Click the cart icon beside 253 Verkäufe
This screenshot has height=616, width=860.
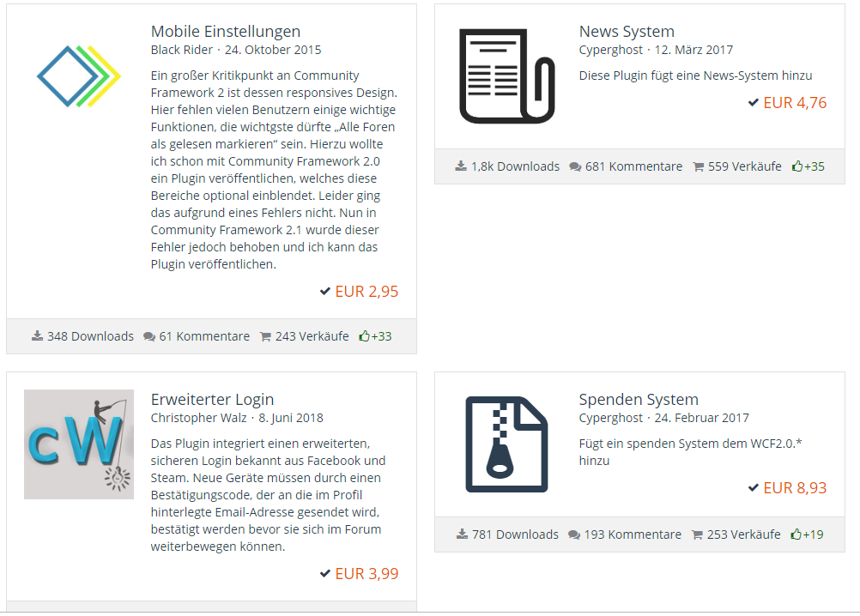point(697,534)
